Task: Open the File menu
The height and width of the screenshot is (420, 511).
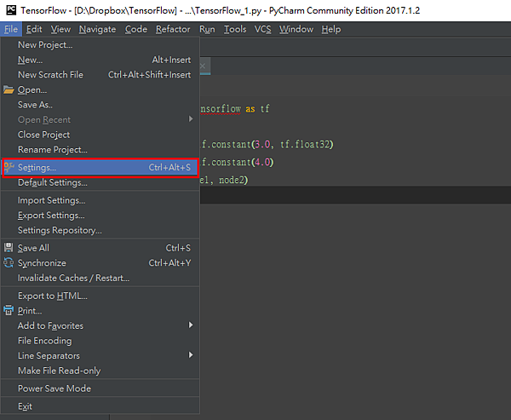Action: (x=11, y=29)
